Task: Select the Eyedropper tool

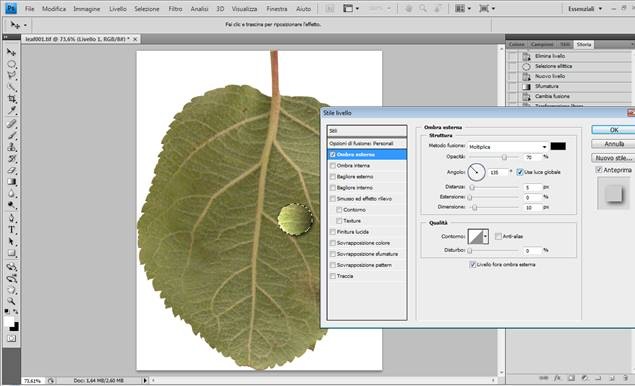Action: [x=11, y=110]
